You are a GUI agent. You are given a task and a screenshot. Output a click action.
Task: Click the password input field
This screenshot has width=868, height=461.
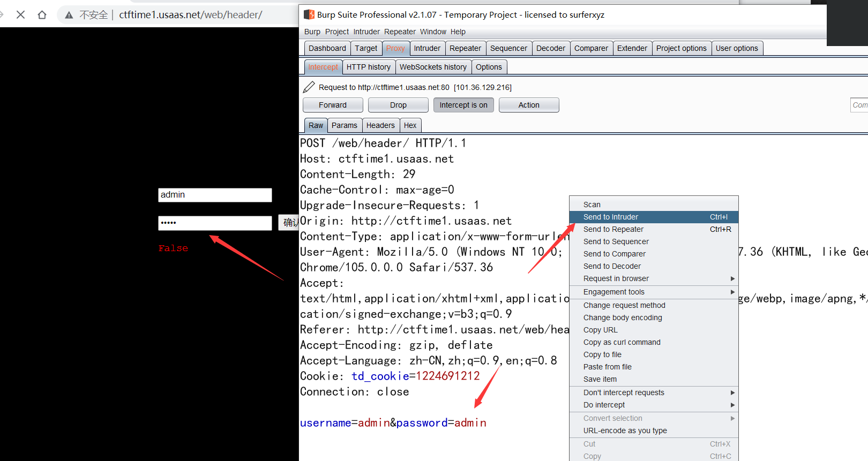pos(215,223)
